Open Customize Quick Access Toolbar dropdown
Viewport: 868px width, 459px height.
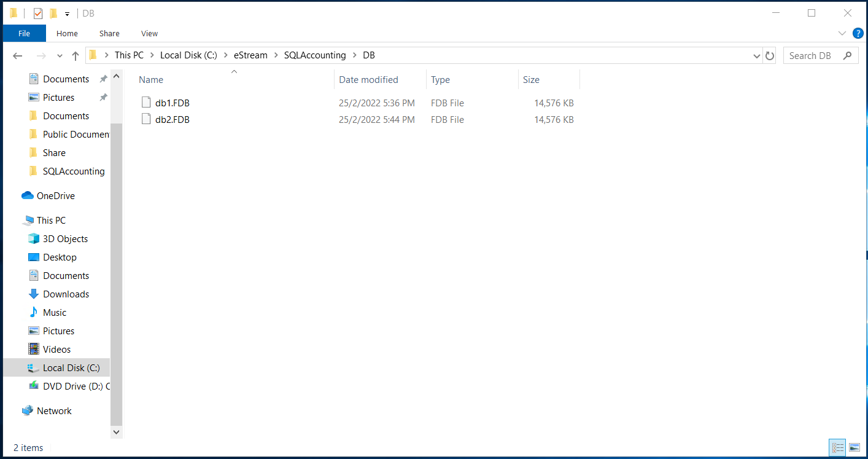67,14
